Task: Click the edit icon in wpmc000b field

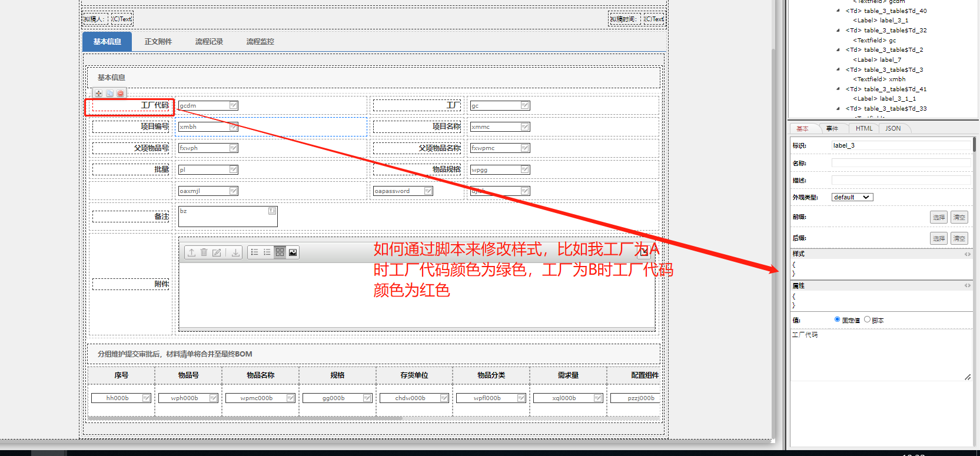Action: click(x=291, y=398)
